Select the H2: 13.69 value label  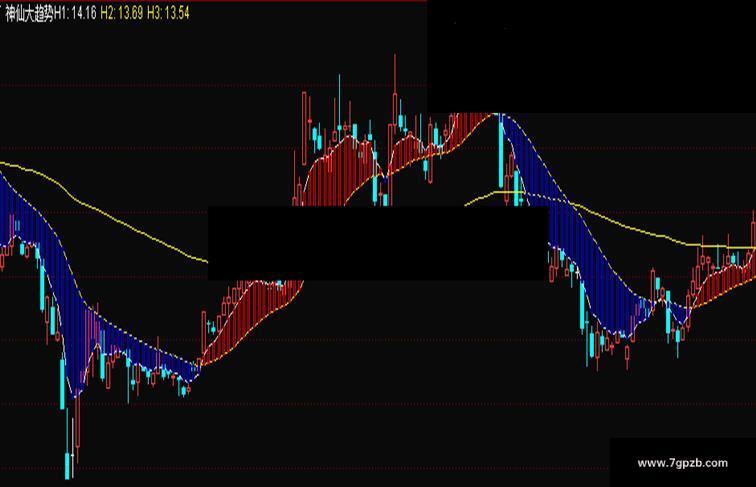[x=122, y=13]
